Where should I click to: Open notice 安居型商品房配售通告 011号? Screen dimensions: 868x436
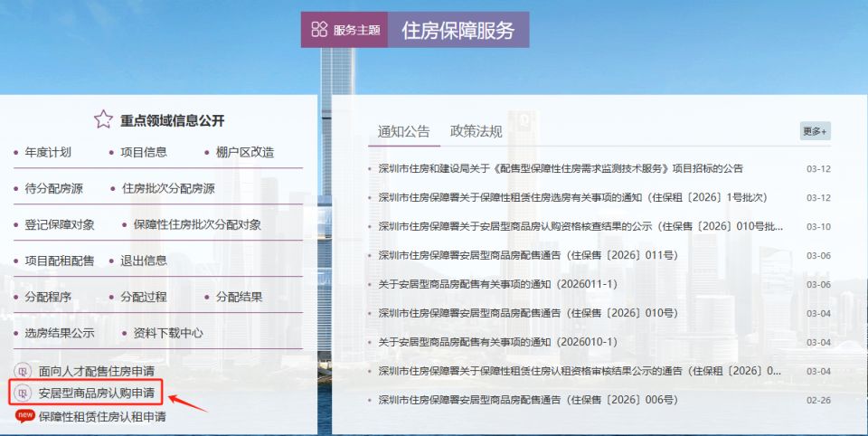[528, 255]
